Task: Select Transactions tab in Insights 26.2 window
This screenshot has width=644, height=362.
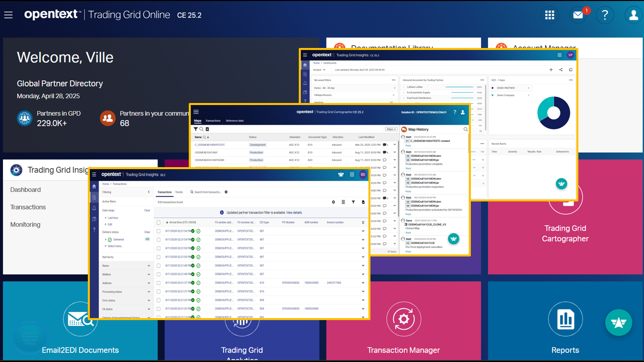Action: tap(165, 192)
